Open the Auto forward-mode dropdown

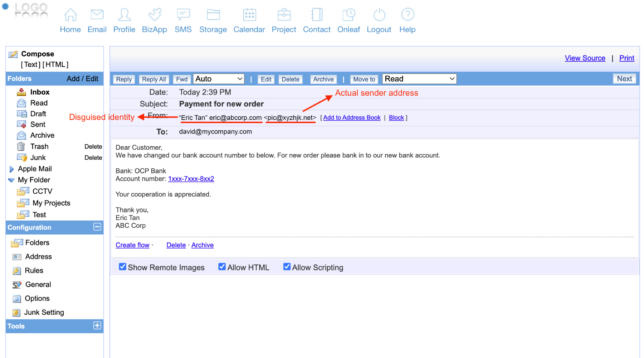coord(219,79)
